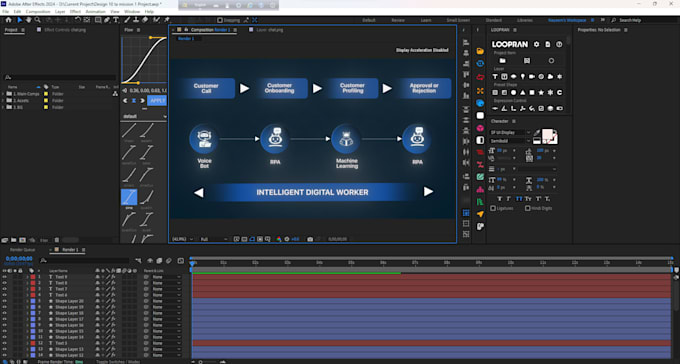The image size is (680, 364).
Task: Hide Shape Layer 19 visibility eye
Action: pyautogui.click(x=5, y=307)
